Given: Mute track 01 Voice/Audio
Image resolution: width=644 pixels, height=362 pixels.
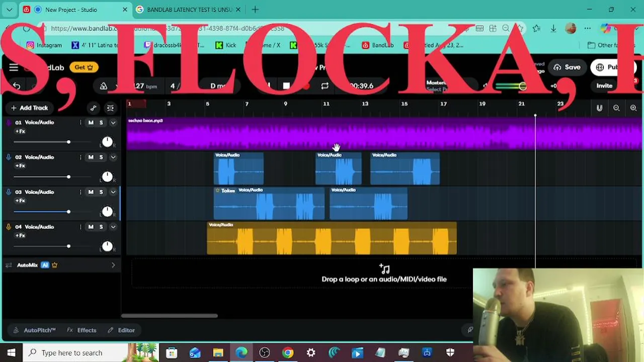Looking at the screenshot, I should 91,123.
